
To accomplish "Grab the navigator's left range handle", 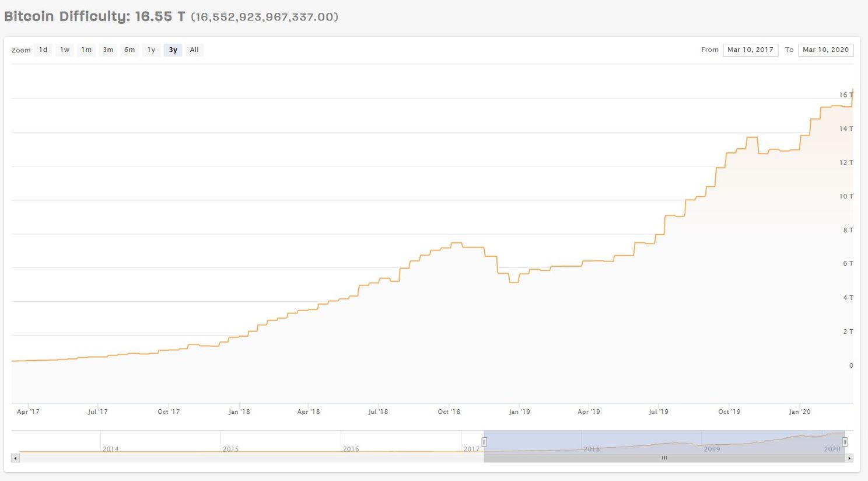I will click(484, 442).
